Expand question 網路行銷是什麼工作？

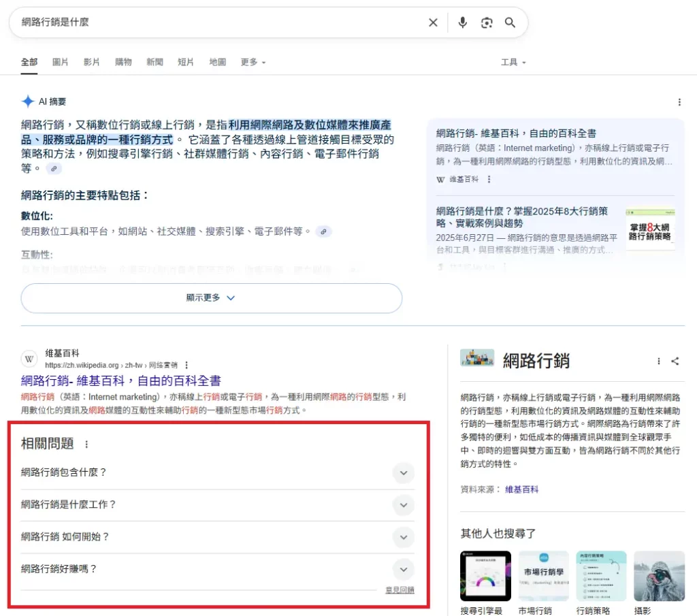click(217, 505)
